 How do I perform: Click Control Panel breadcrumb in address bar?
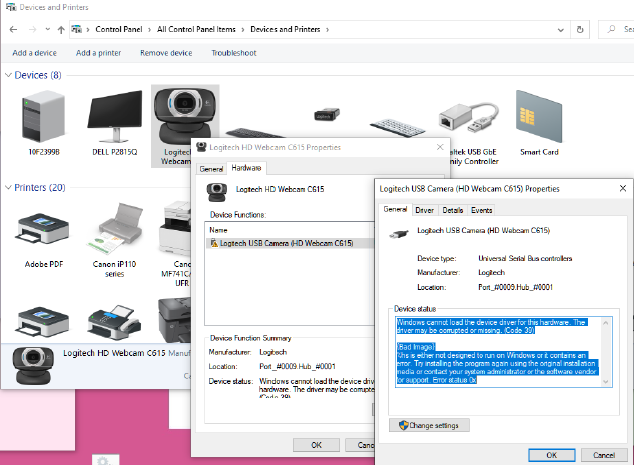point(119,29)
